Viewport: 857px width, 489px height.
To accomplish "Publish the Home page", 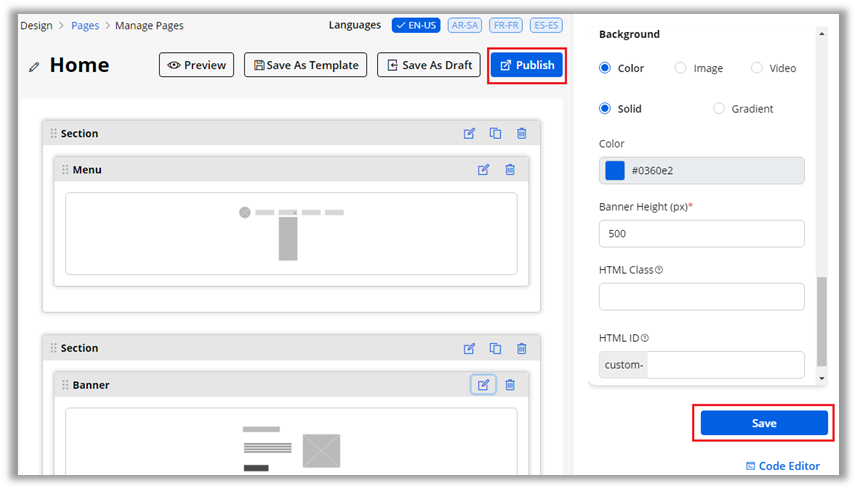I will [527, 65].
